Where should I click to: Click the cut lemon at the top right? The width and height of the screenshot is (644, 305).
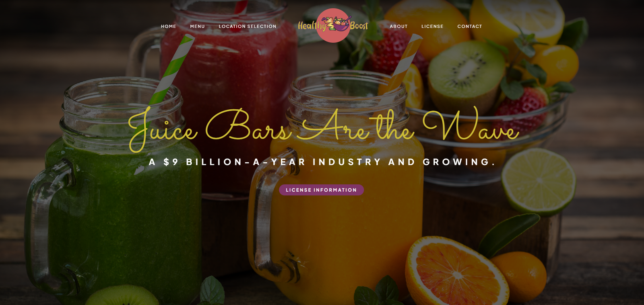click(x=518, y=19)
